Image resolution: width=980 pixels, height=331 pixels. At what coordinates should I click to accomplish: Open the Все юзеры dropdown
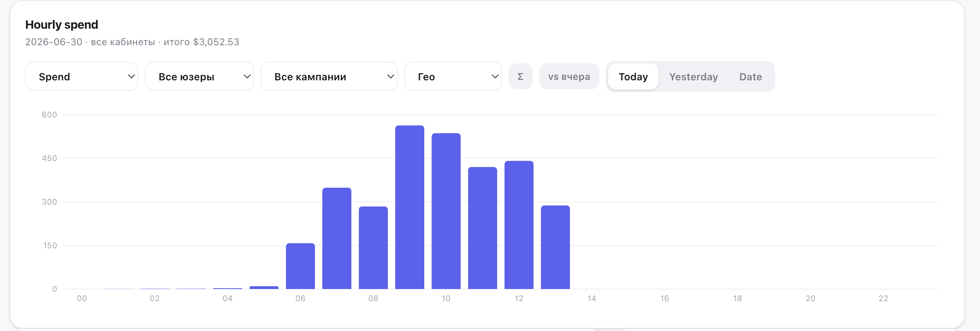click(199, 76)
